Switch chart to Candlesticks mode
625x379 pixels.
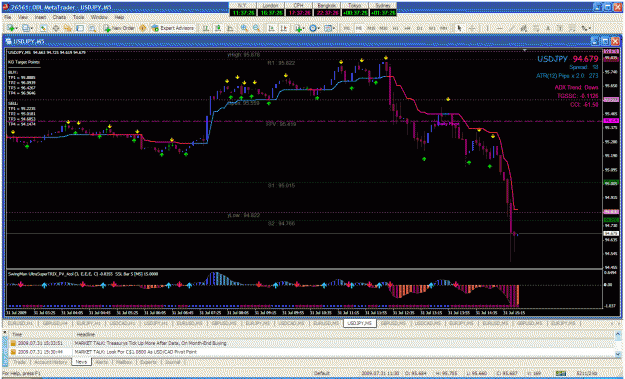coord(218,28)
